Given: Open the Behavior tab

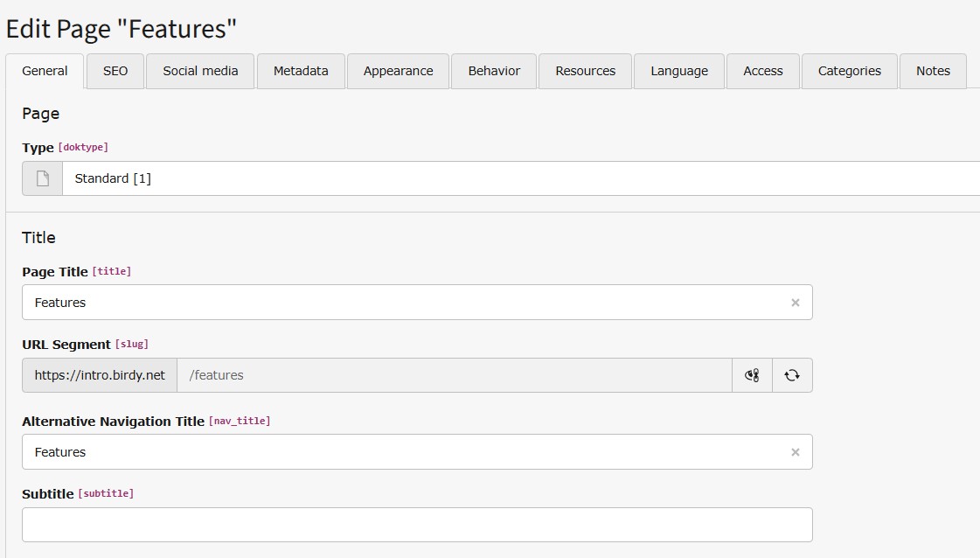Looking at the screenshot, I should pyautogui.click(x=494, y=71).
